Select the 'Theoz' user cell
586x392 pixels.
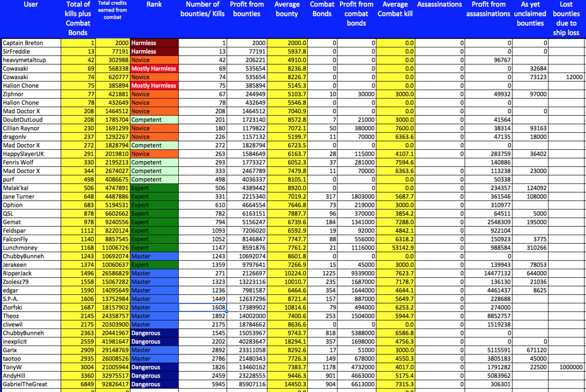31,316
